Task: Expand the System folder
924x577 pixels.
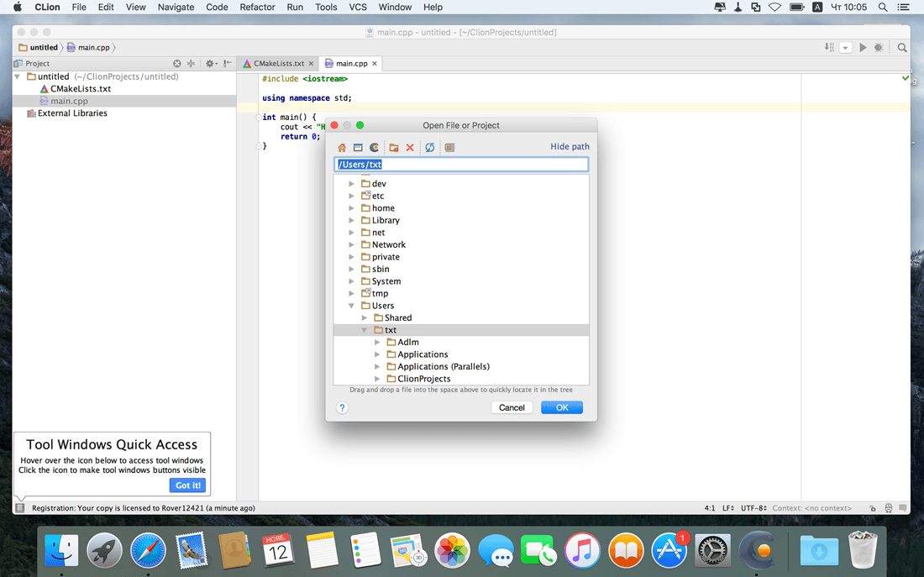Action: point(352,281)
